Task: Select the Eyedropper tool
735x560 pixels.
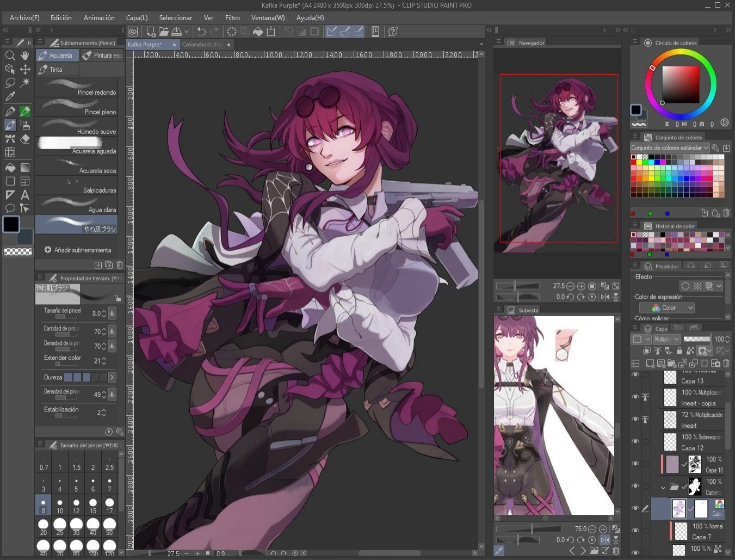Action: [x=10, y=97]
